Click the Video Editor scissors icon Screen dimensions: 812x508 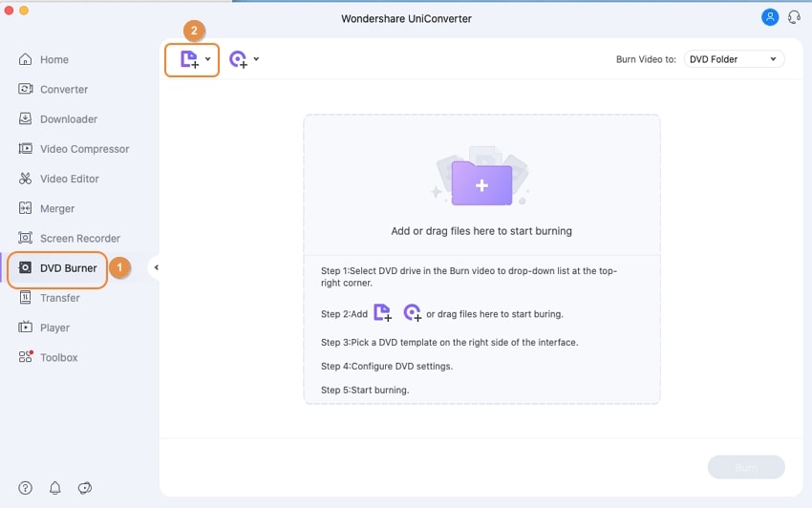[25, 179]
